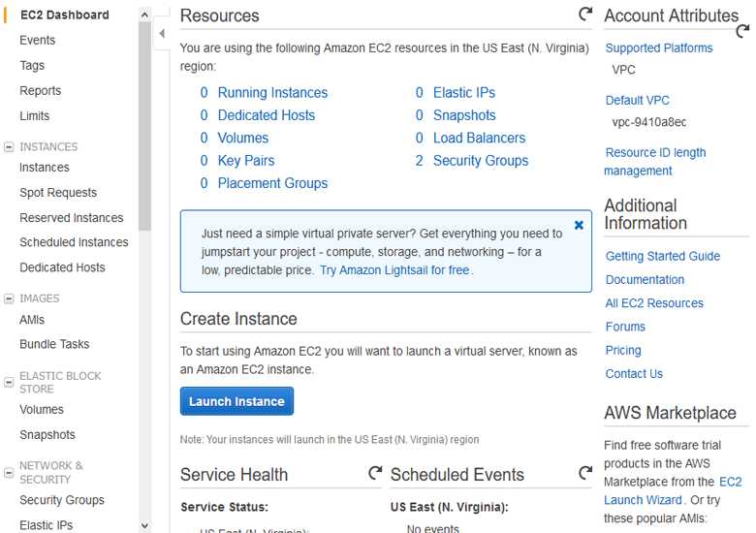Open Tags in the sidebar
756x533 pixels.
click(32, 66)
